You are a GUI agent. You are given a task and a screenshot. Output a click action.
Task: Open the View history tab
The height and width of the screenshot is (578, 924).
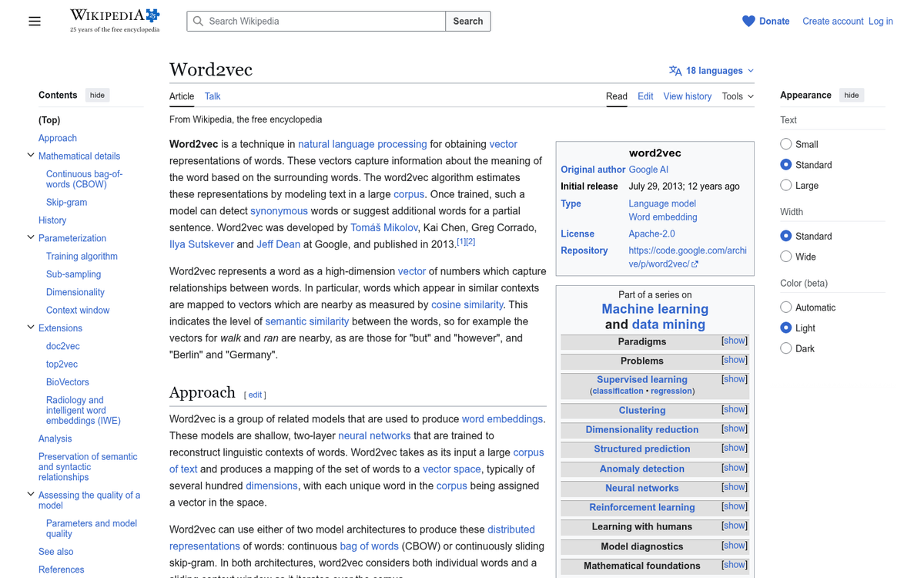tap(687, 96)
